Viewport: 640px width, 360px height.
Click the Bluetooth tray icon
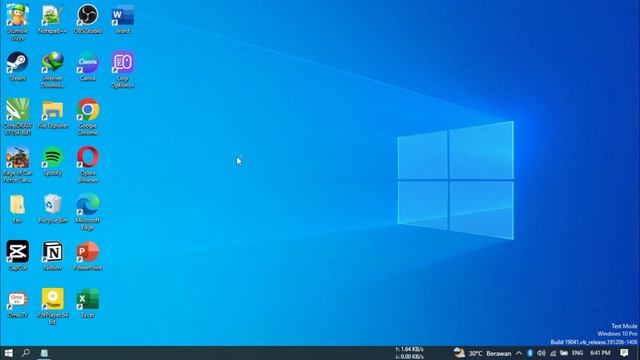click(530, 353)
